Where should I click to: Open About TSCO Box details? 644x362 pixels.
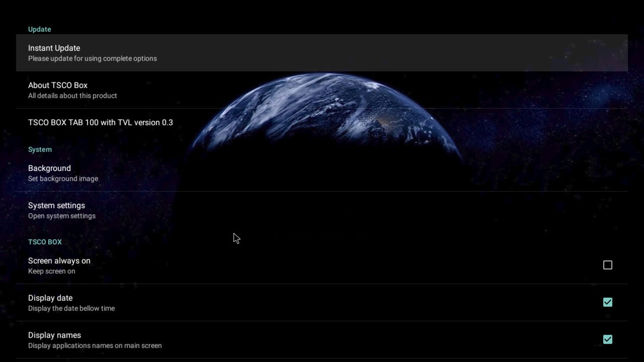tap(58, 85)
